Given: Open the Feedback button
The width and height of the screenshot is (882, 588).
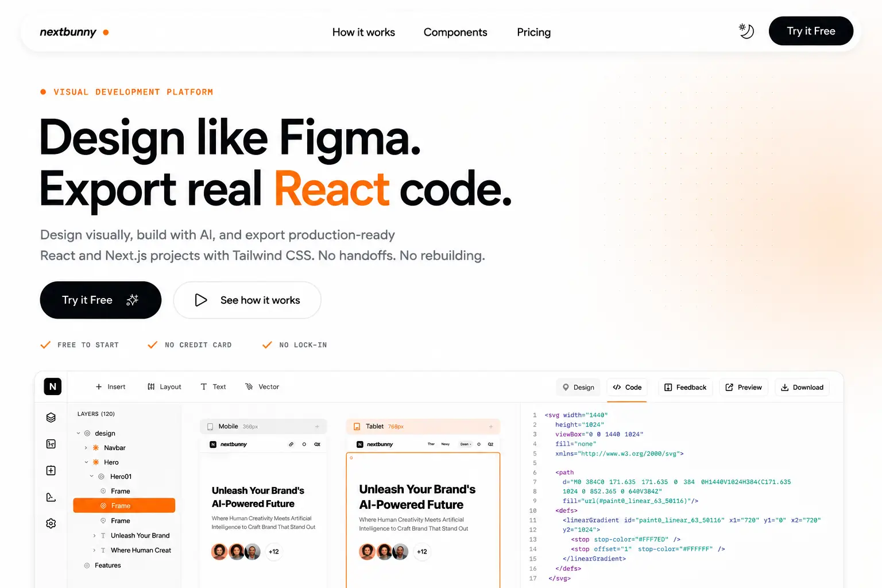Looking at the screenshot, I should [x=686, y=387].
